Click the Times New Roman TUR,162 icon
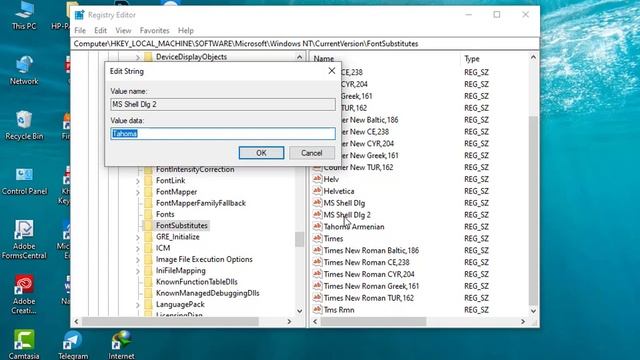Screen dimensions: 640x360 tap(317, 297)
